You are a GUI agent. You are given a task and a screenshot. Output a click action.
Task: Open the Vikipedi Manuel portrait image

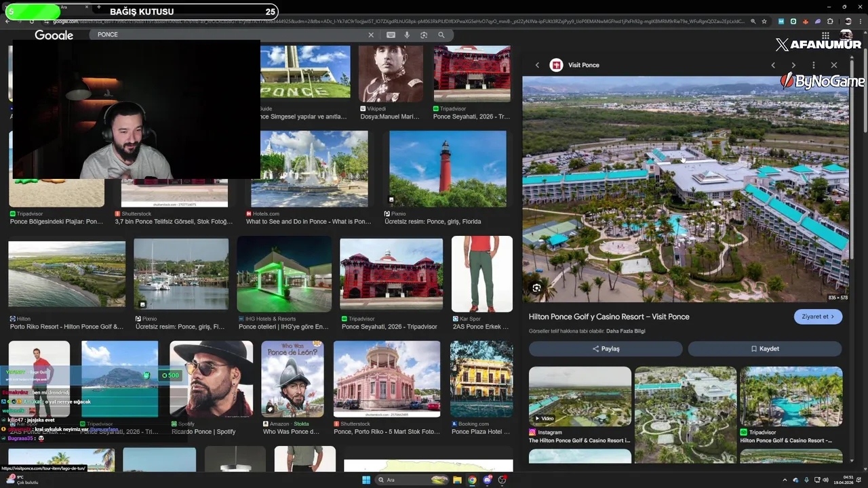click(391, 73)
